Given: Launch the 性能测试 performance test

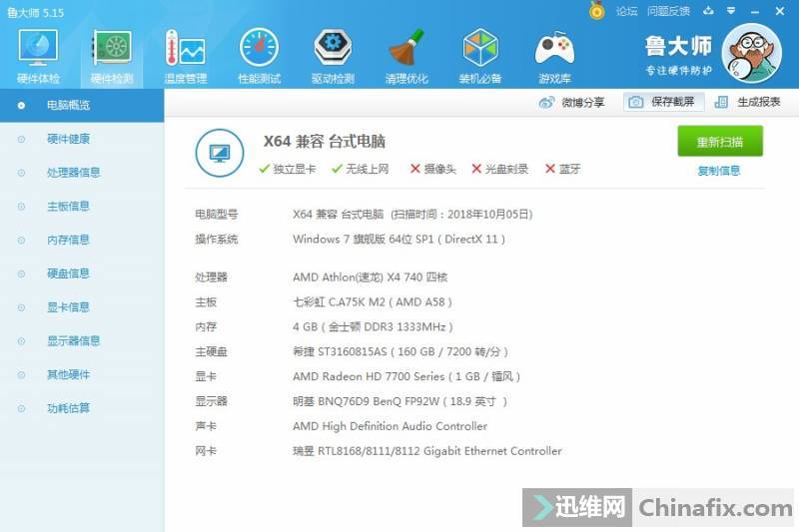Looking at the screenshot, I should (x=260, y=56).
